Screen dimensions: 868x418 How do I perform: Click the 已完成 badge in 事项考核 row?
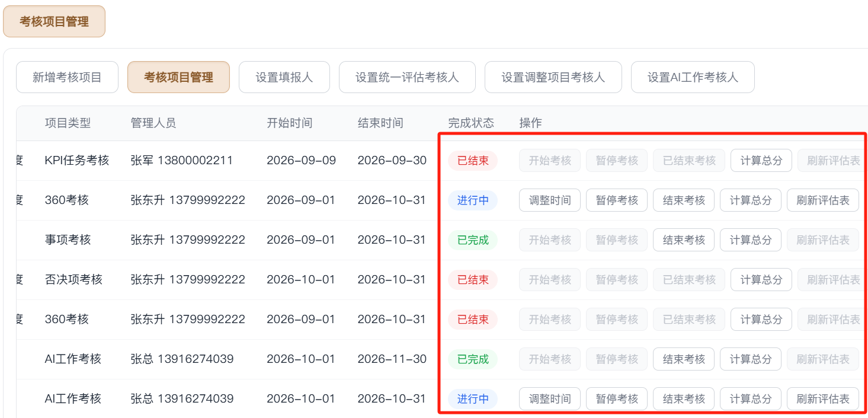(472, 240)
